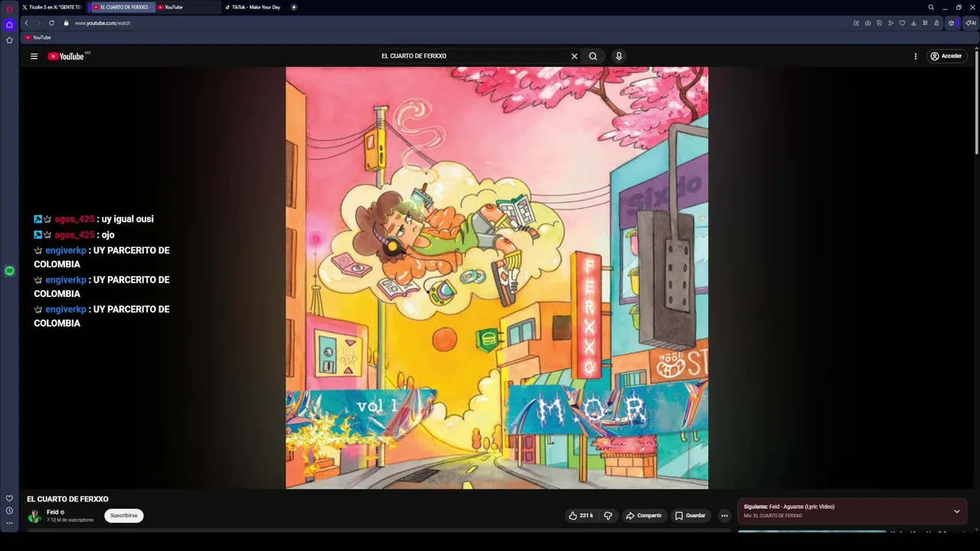The width and height of the screenshot is (980, 551).
Task: Go forward with the browser forward arrow
Action: [38, 23]
